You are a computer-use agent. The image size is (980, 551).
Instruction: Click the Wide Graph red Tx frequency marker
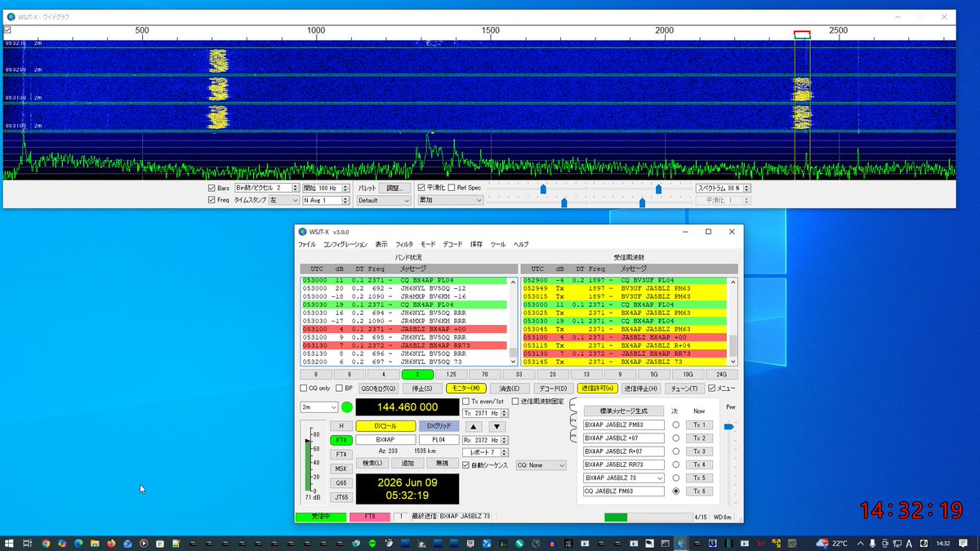[x=802, y=34]
